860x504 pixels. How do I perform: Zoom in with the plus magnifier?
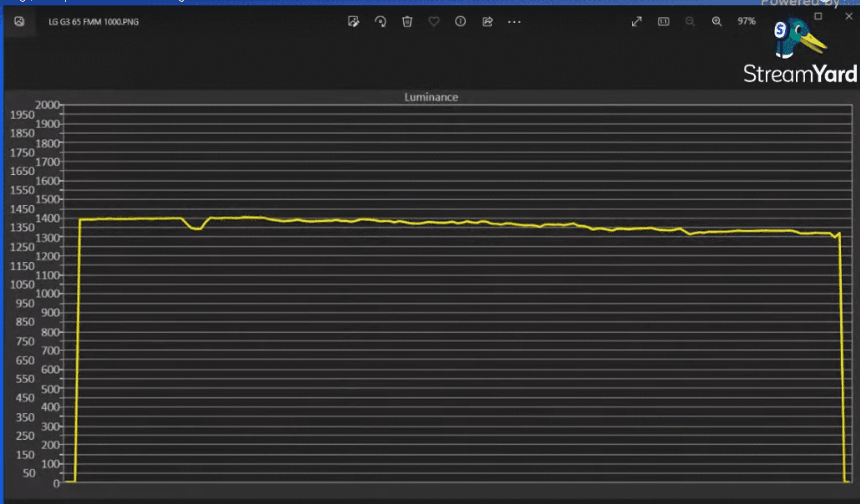(x=717, y=21)
